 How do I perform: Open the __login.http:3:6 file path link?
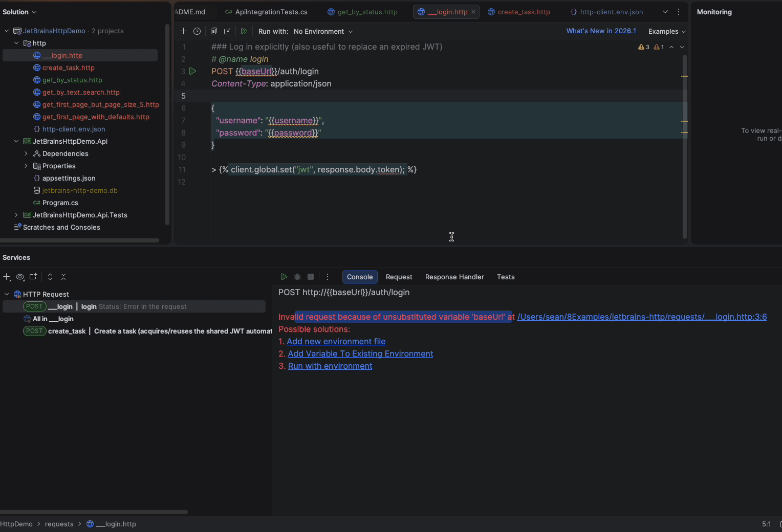pos(642,317)
